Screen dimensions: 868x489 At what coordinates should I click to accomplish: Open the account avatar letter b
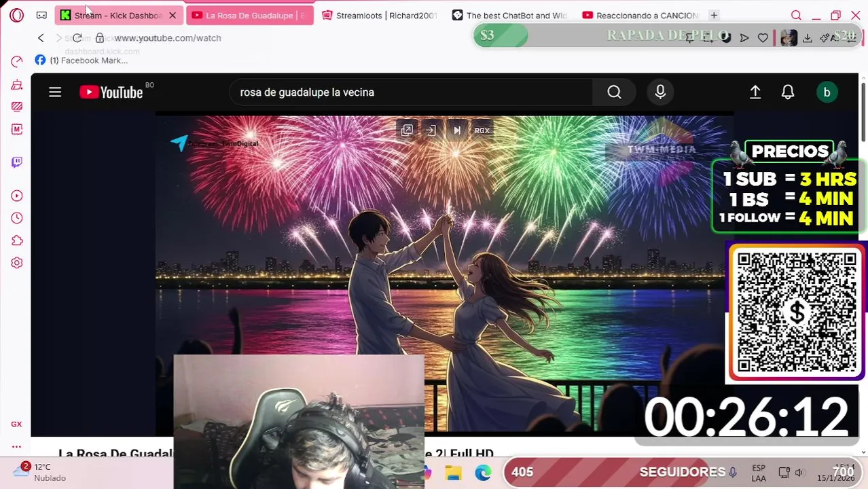point(827,92)
